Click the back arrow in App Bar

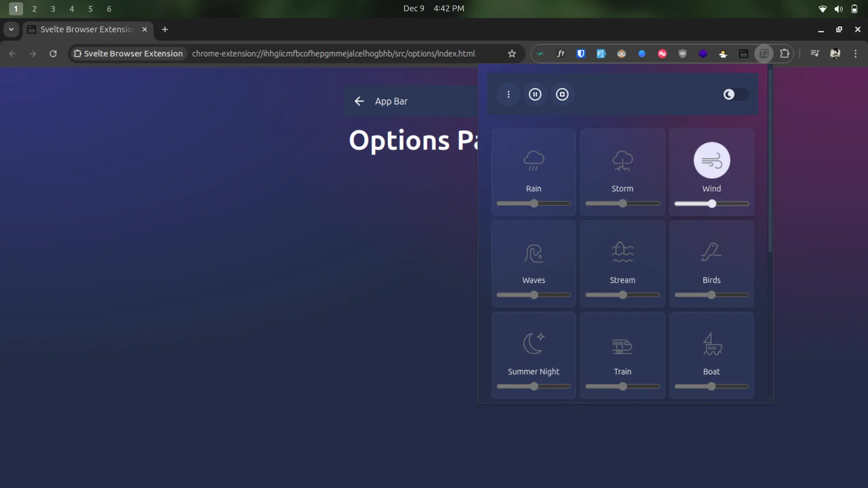(x=359, y=101)
